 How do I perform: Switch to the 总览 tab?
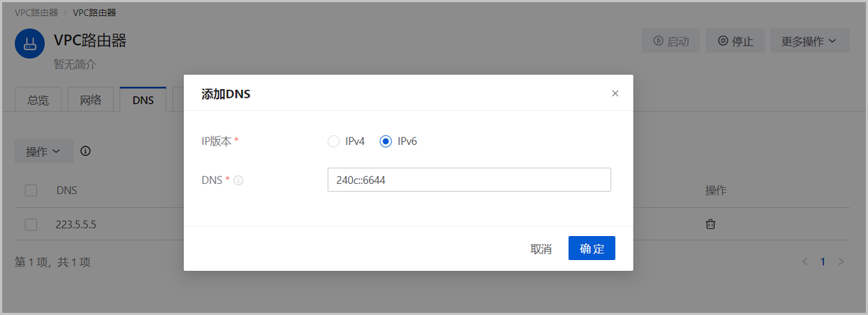tap(38, 100)
